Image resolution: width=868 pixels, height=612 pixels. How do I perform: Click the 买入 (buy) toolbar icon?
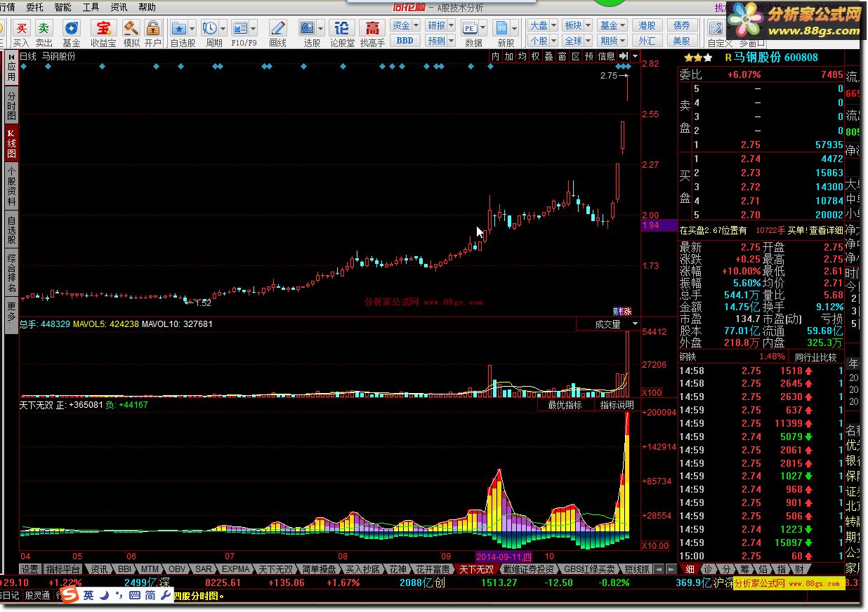click(x=22, y=29)
